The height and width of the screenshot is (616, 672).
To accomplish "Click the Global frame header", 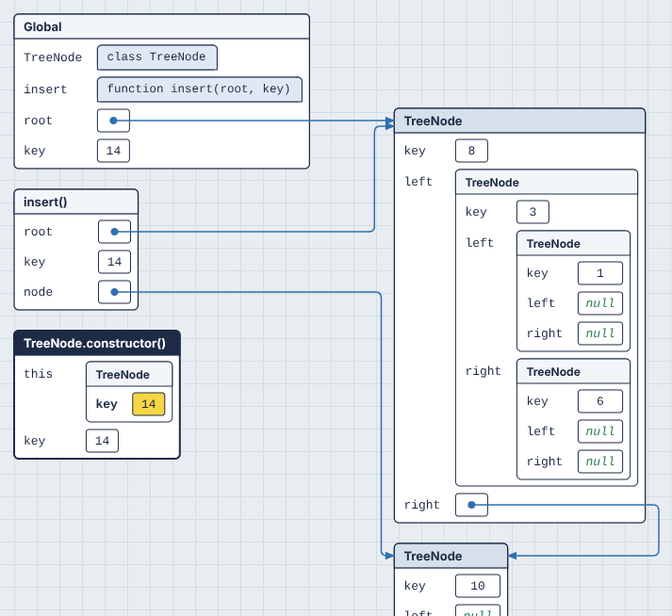I will click(161, 26).
